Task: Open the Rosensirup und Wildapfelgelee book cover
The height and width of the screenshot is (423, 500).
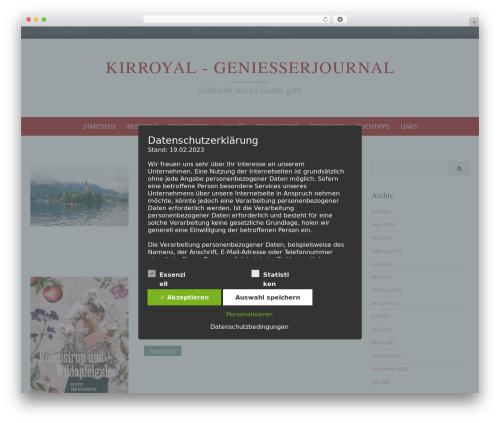Action: (x=79, y=335)
